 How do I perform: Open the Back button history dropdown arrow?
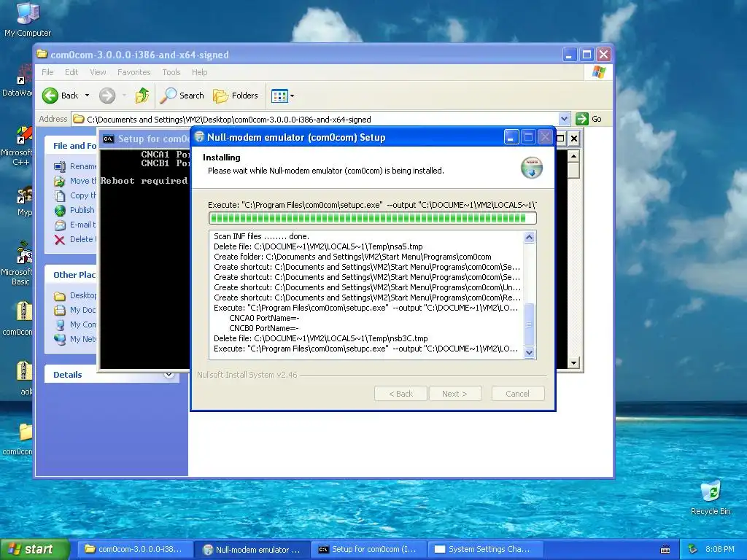pos(88,96)
